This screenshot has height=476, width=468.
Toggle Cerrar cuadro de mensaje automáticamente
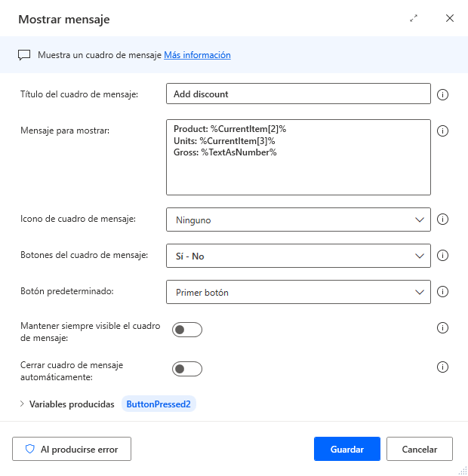click(x=187, y=369)
